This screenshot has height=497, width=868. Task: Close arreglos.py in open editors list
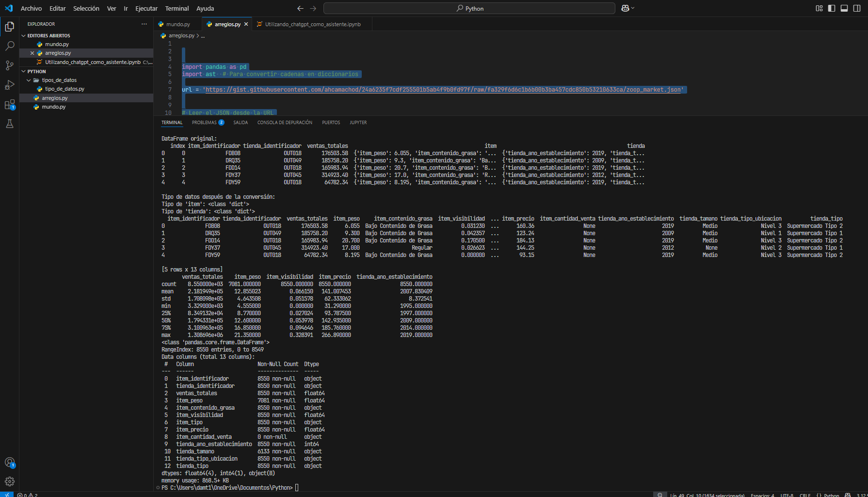pos(32,53)
